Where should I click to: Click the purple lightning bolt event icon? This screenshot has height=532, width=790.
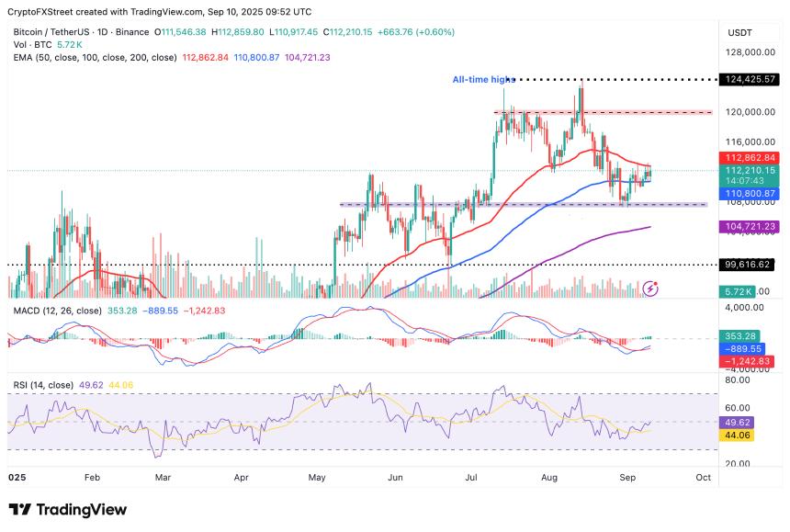tap(651, 289)
